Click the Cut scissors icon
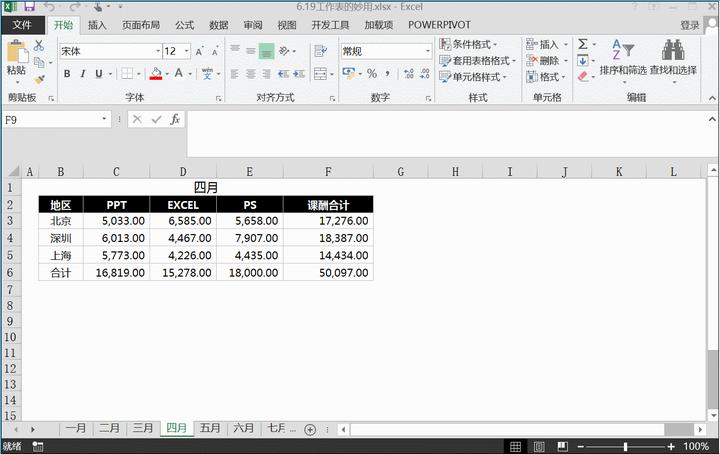 click(x=39, y=45)
